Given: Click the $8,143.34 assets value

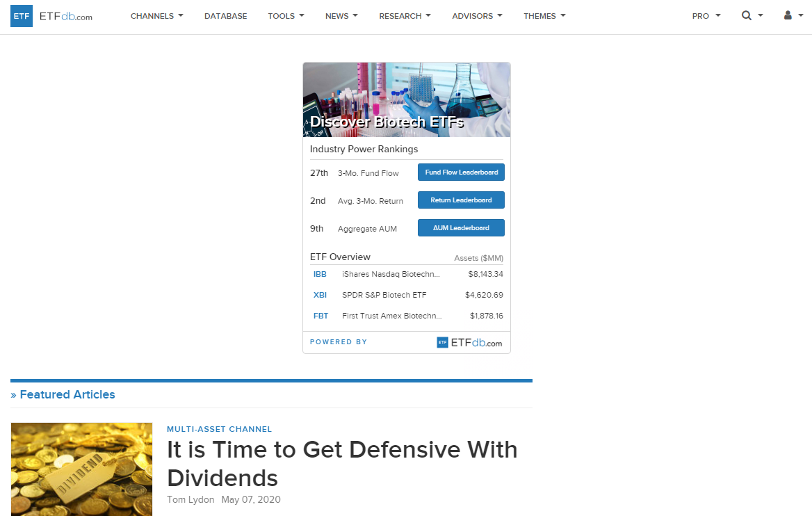Looking at the screenshot, I should pyautogui.click(x=486, y=274).
